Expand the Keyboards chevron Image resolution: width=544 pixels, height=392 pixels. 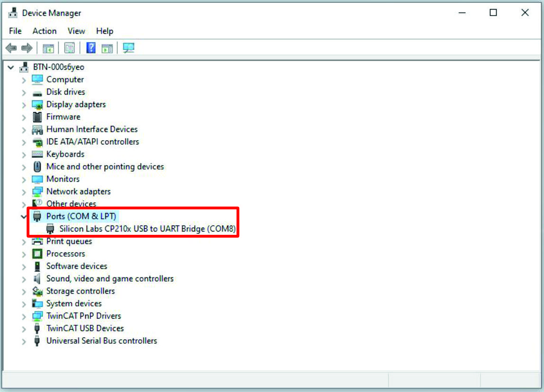click(x=24, y=155)
